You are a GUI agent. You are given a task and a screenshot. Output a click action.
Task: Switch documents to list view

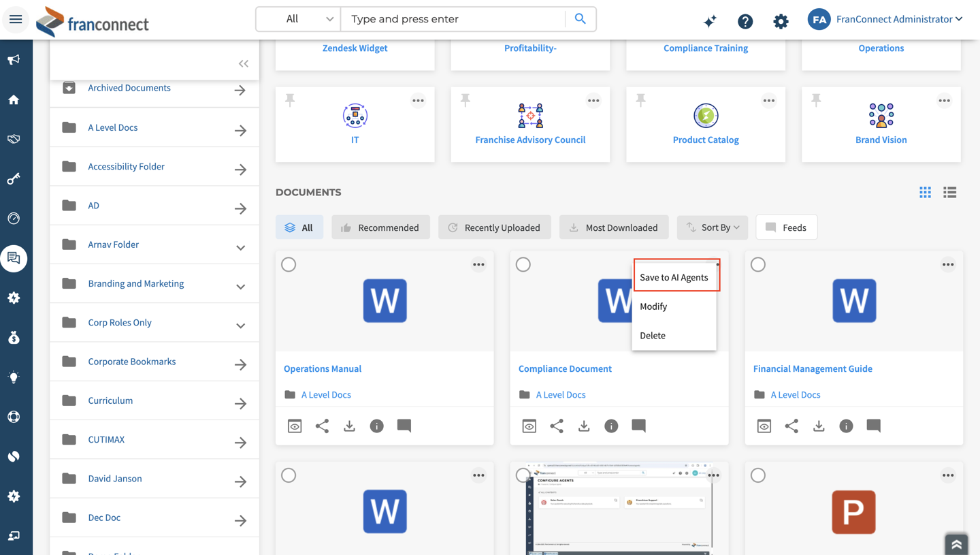(949, 193)
